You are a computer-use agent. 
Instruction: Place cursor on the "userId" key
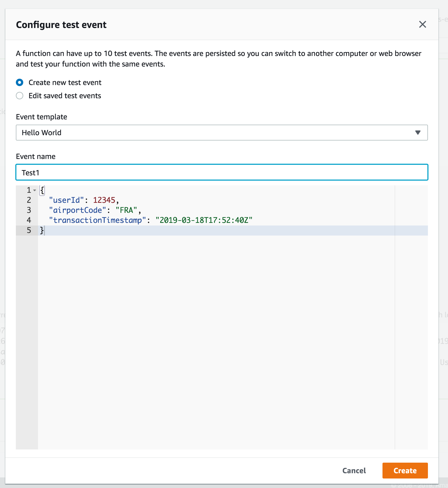(67, 200)
